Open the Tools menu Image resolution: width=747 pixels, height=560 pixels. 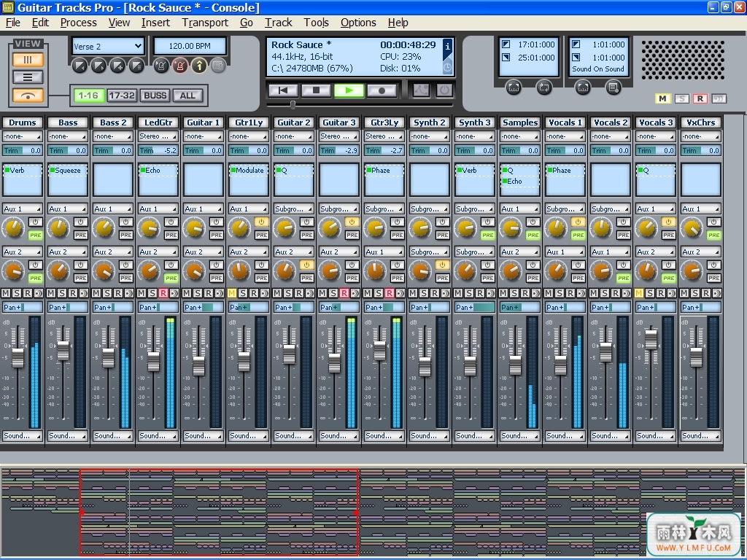317,23
